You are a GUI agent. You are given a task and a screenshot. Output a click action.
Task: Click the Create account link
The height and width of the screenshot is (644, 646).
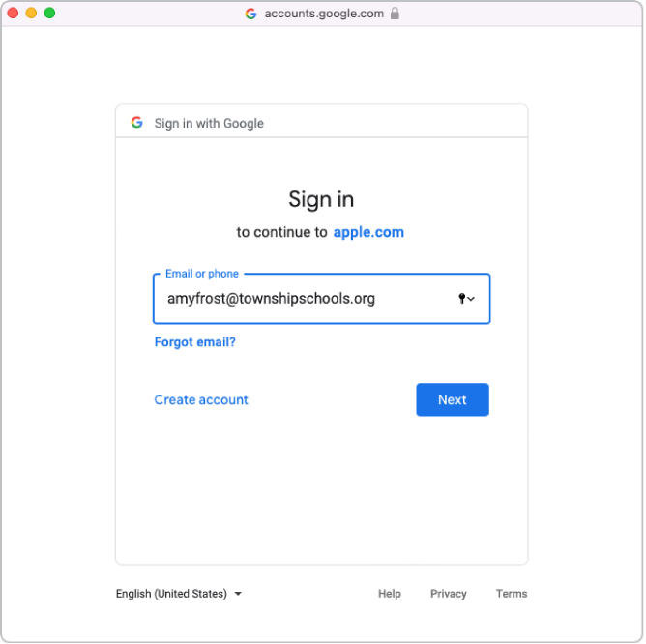click(201, 399)
